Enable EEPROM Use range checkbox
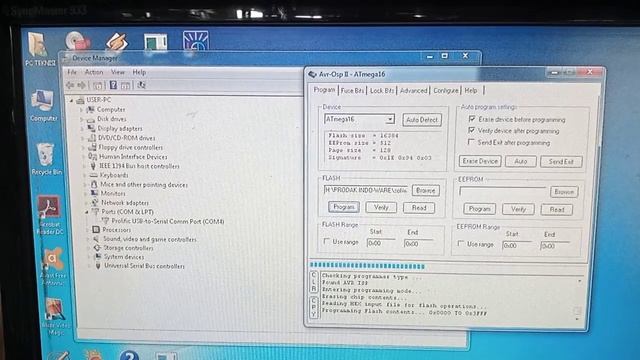 coord(461,244)
